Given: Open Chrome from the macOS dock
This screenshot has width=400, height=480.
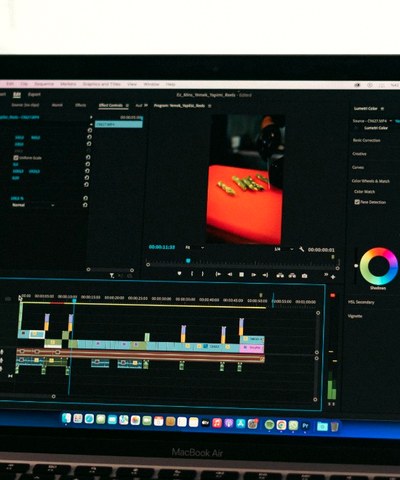Looking at the screenshot, I should (281, 425).
